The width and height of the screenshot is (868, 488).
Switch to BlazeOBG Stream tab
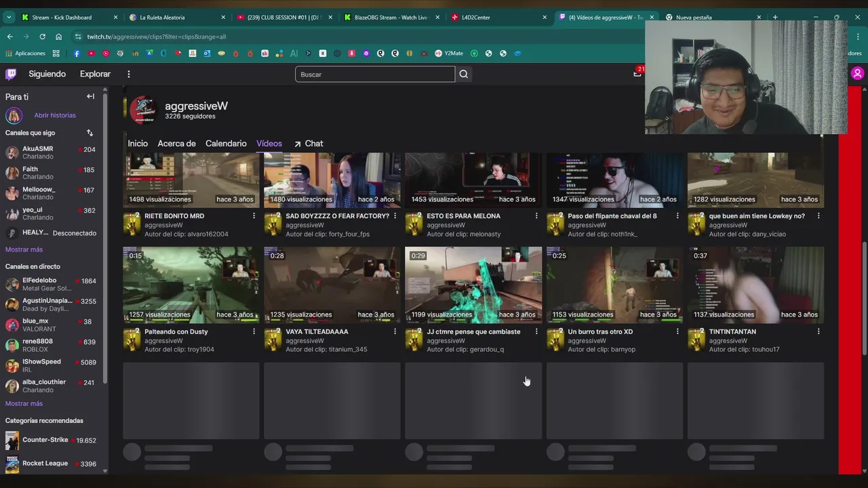[390, 17]
